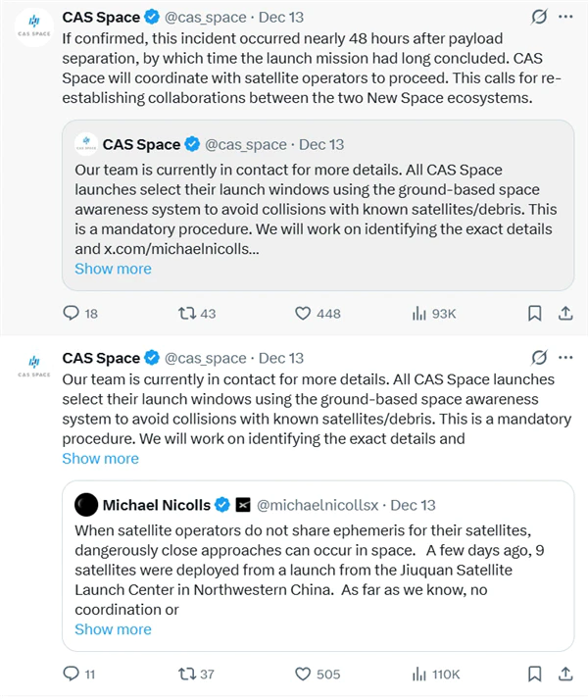Open more options on first post
The height and width of the screenshot is (700, 588).
tap(565, 17)
